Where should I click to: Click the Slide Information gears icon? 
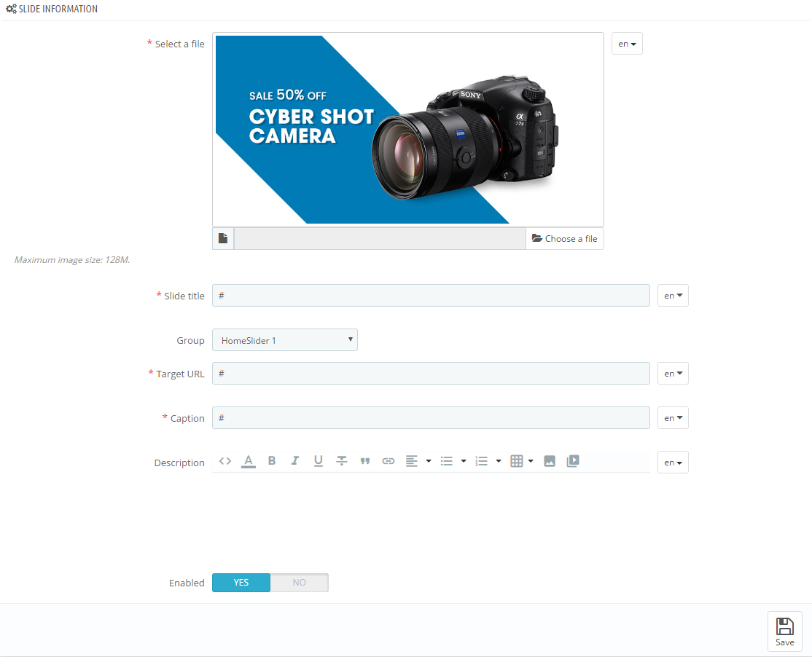(x=11, y=9)
